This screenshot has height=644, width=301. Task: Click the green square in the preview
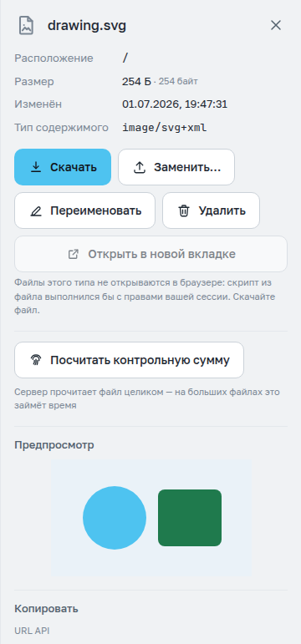click(190, 518)
